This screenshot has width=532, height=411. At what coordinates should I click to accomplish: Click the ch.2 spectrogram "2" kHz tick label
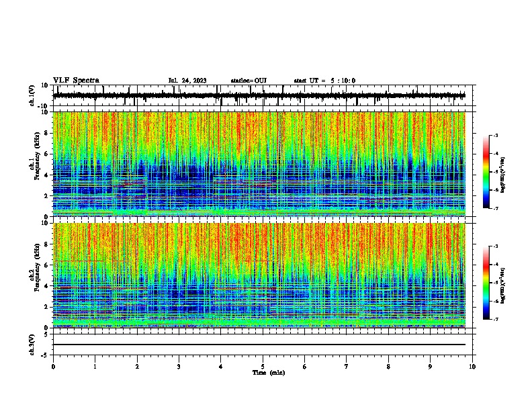tap(46, 307)
